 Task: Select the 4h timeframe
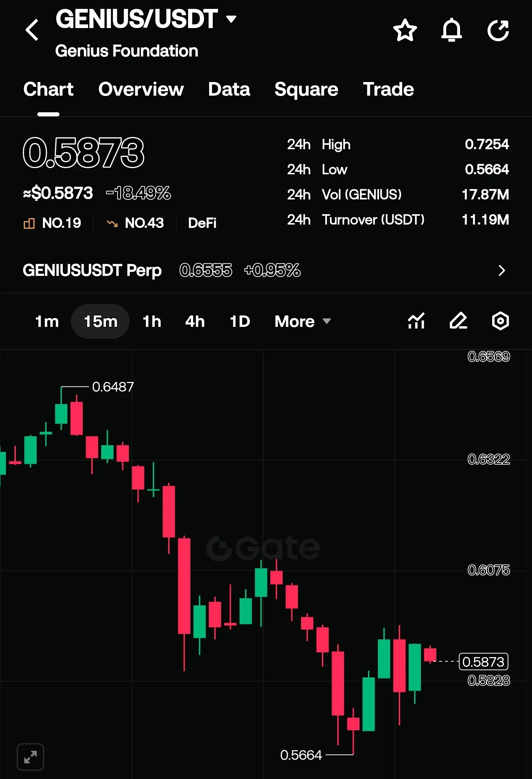195,321
